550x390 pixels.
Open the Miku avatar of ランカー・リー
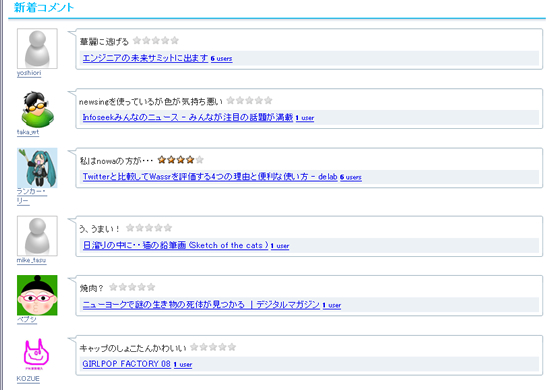37,168
